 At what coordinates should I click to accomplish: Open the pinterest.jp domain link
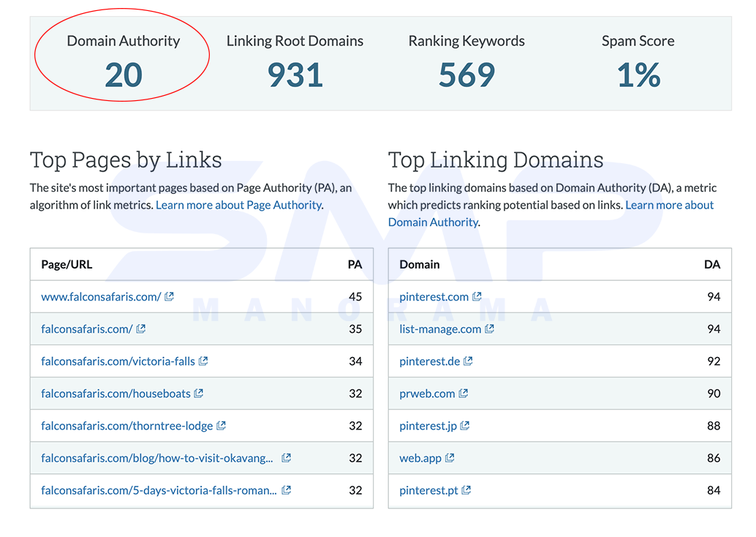click(428, 426)
